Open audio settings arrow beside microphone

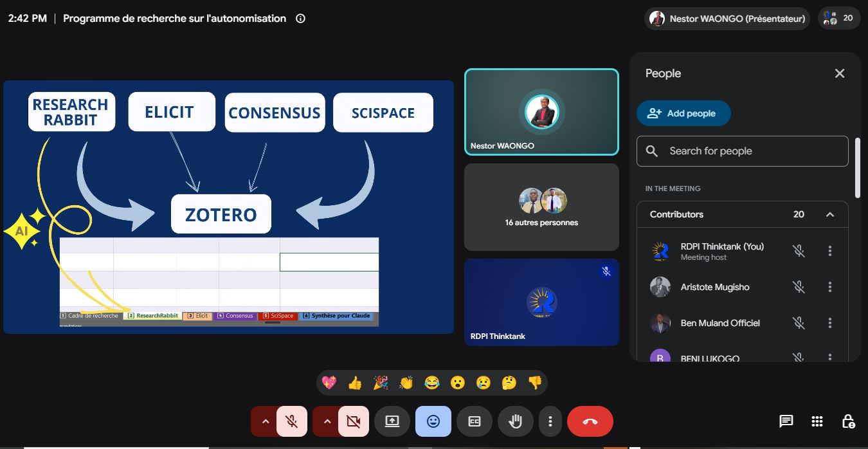[264, 421]
